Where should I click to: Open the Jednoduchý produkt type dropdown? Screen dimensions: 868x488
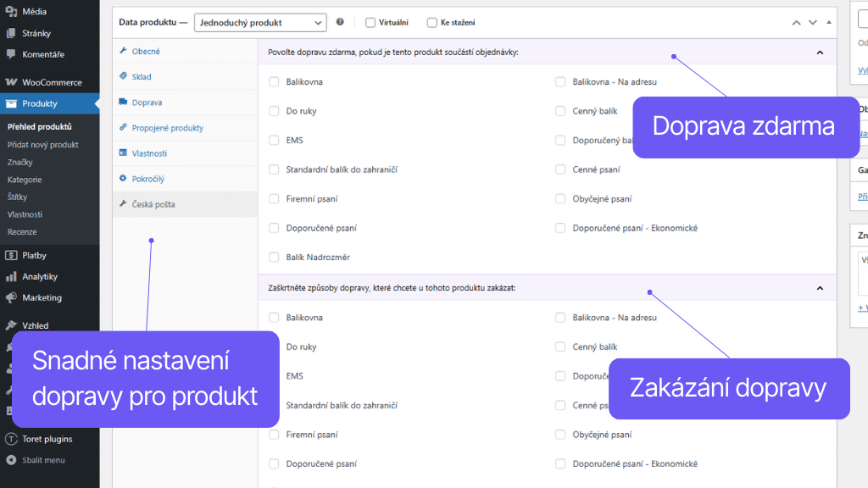coord(259,22)
